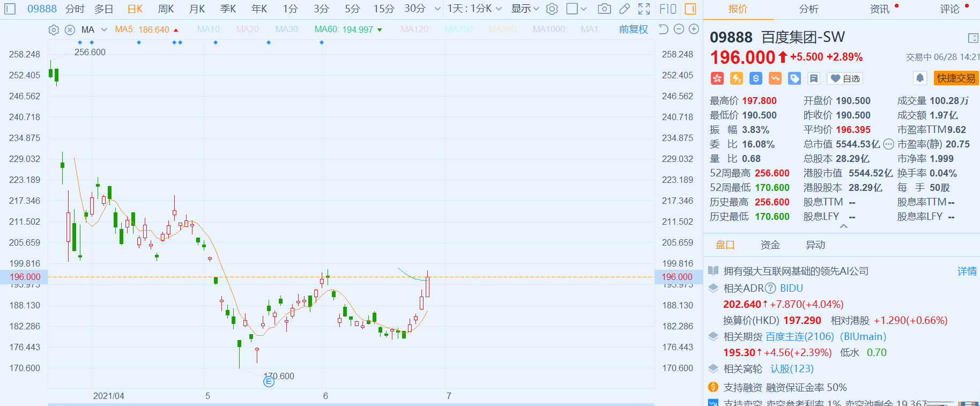This screenshot has width=980, height=406.
Task: Open the 评论 comments tab
Action: tap(950, 9)
